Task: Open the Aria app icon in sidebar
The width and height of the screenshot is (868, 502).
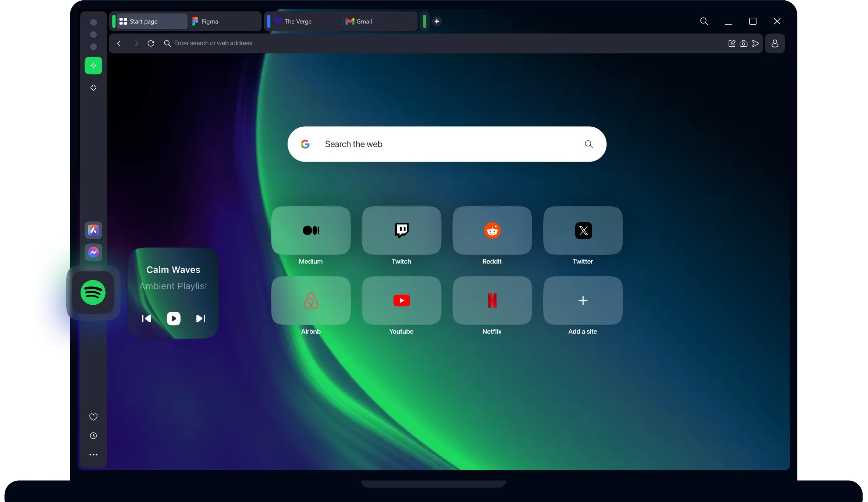Action: click(93, 230)
